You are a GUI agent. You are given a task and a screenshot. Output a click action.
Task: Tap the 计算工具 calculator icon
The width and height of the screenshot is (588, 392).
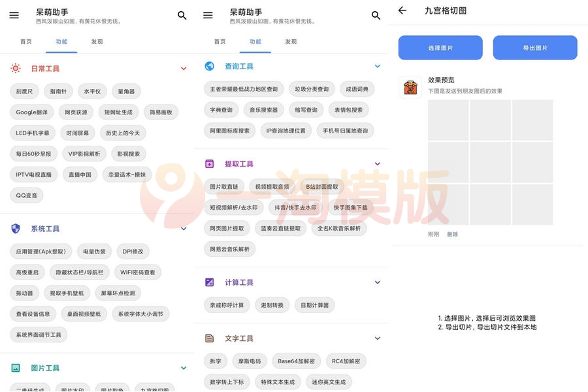[209, 282]
